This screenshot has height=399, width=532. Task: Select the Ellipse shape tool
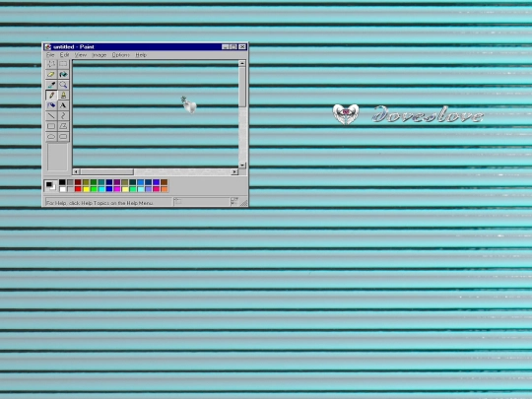click(51, 137)
